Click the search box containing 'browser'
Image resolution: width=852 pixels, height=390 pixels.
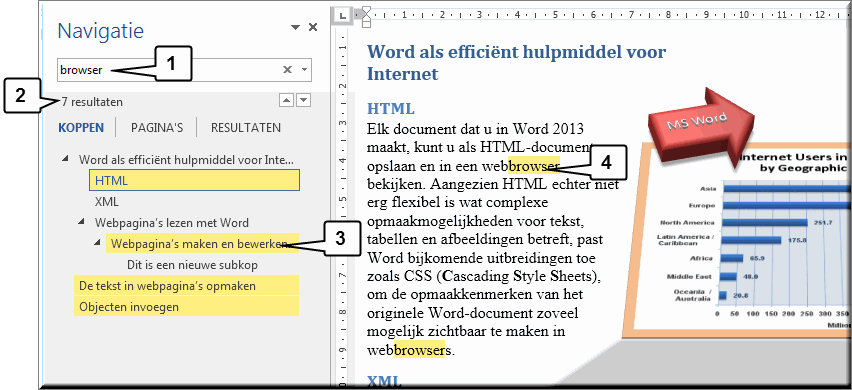pyautogui.click(x=185, y=70)
